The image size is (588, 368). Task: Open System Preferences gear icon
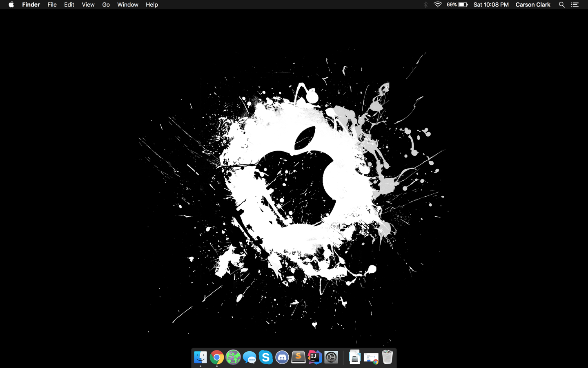tap(331, 357)
